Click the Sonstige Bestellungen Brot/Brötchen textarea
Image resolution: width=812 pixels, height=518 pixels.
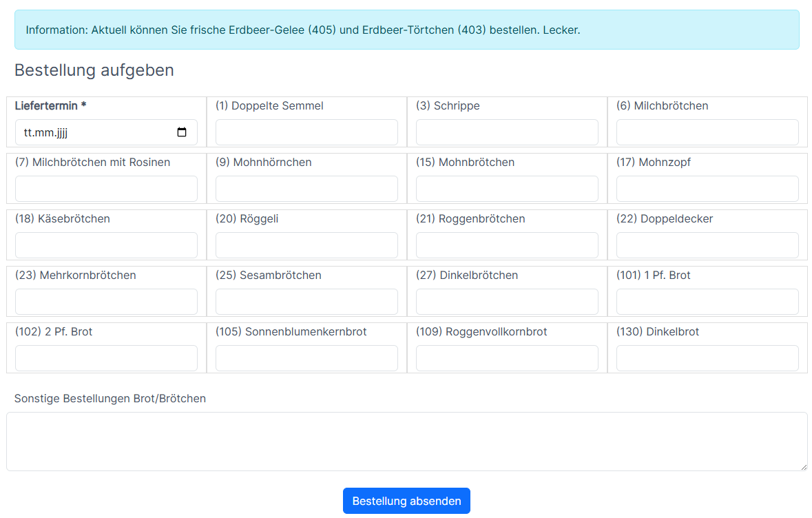click(406, 442)
